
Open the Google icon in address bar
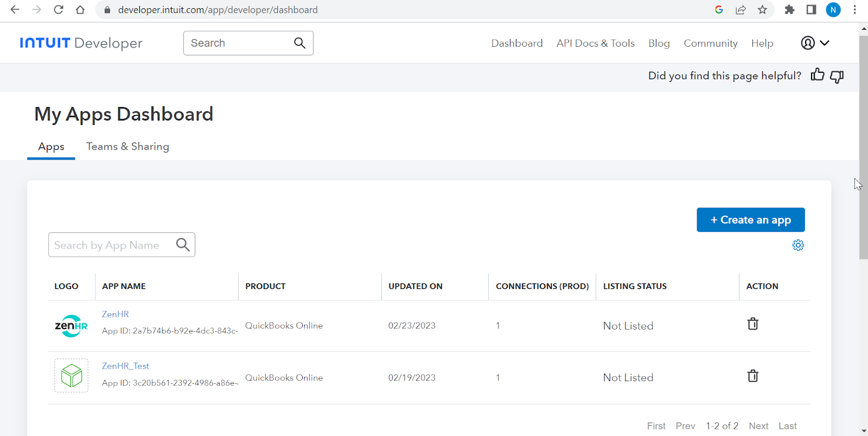pyautogui.click(x=719, y=10)
